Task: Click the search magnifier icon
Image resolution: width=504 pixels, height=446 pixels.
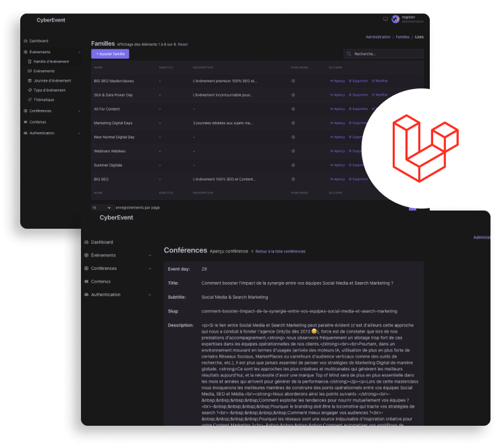Action: coord(349,54)
